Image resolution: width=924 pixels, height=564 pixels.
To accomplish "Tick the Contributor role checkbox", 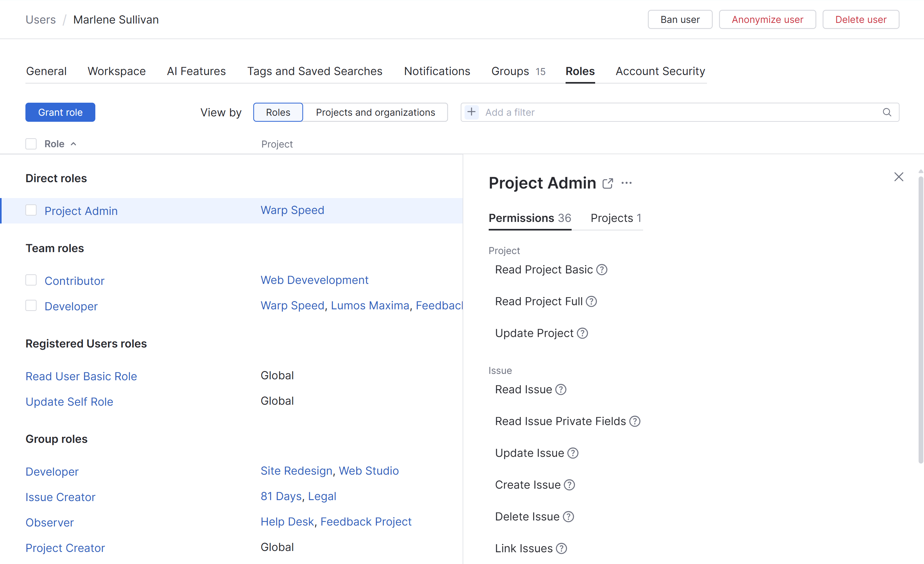I will pyautogui.click(x=31, y=280).
